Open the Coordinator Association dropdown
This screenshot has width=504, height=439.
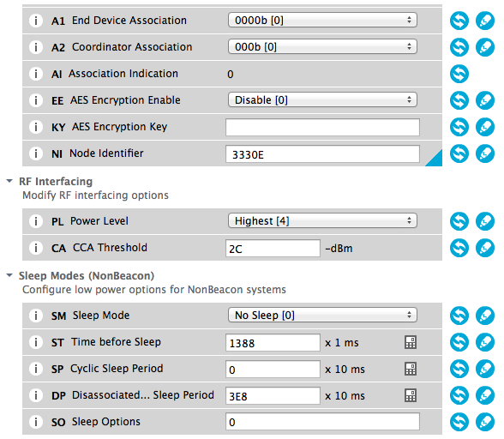tap(322, 46)
